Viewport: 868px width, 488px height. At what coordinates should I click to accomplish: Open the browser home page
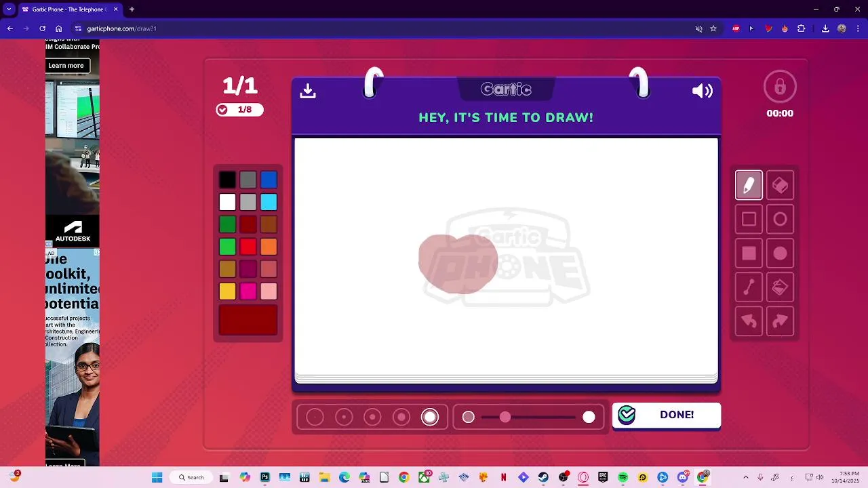pyautogui.click(x=59, y=28)
